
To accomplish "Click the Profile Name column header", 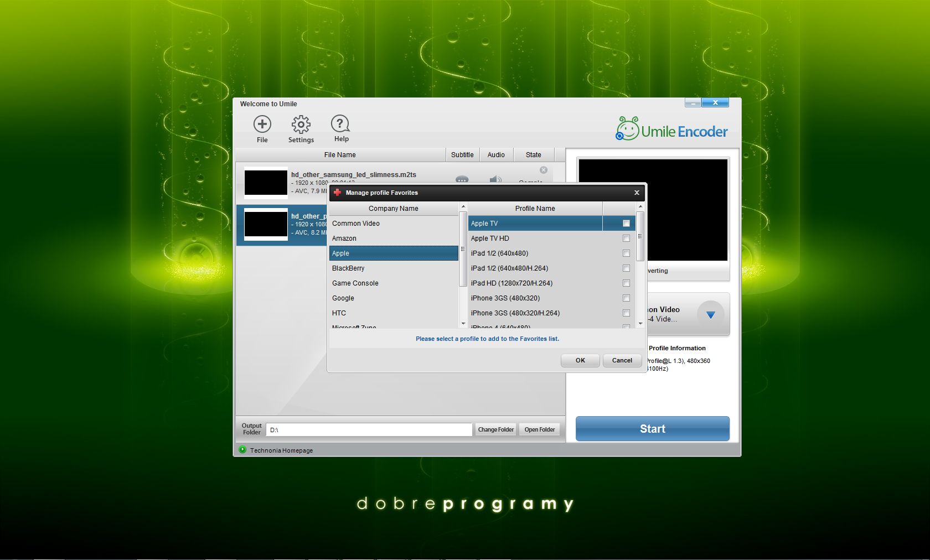I will (535, 209).
